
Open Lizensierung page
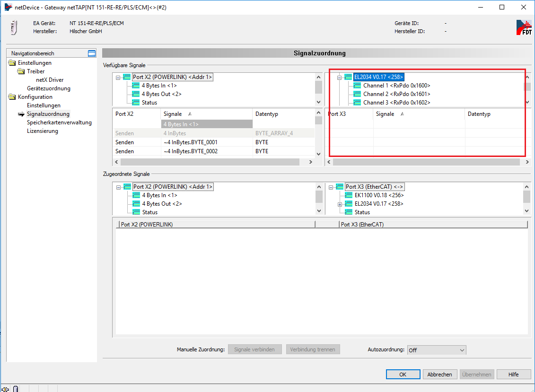click(x=43, y=131)
